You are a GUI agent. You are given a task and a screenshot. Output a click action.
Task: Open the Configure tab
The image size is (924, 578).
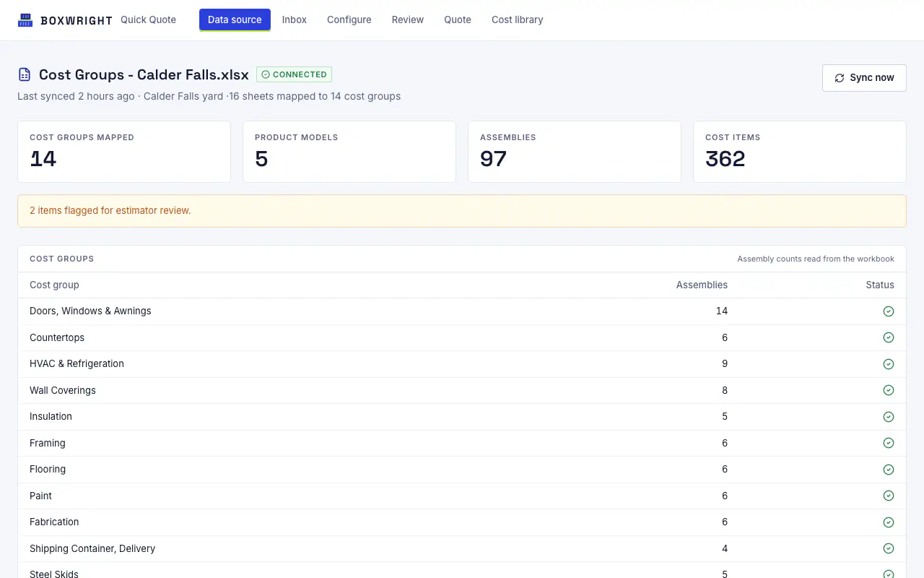click(x=349, y=20)
